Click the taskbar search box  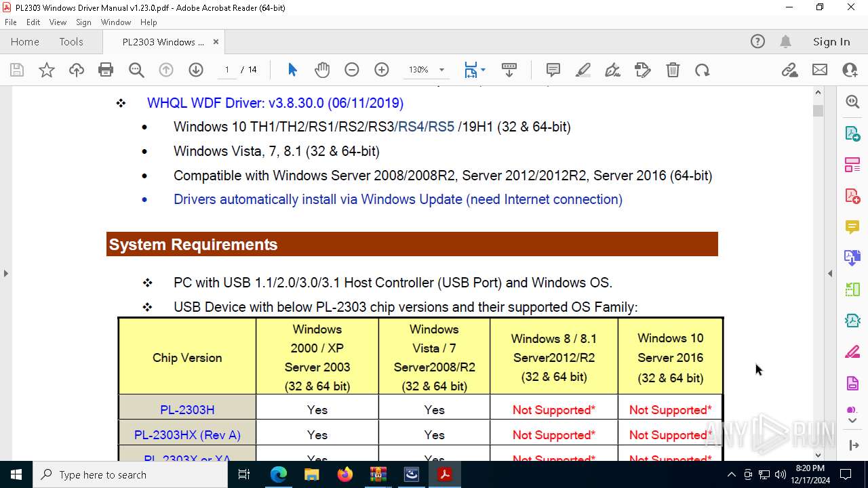click(x=130, y=474)
